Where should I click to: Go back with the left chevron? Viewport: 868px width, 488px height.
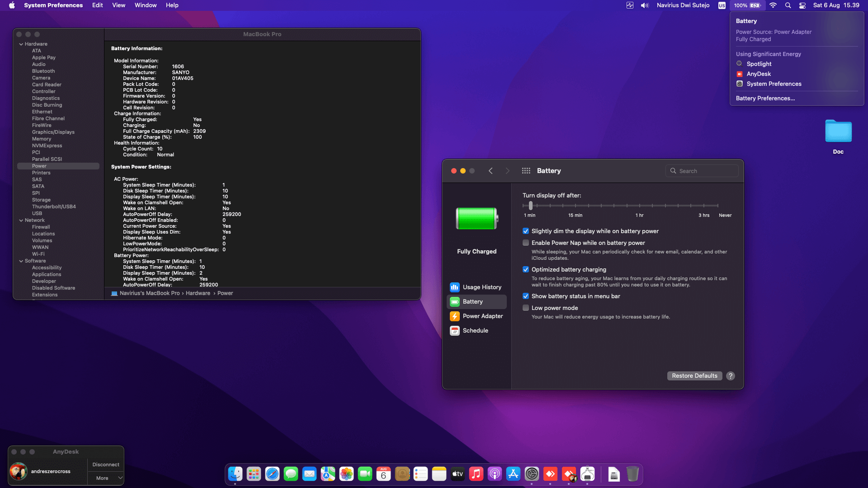tap(491, 171)
